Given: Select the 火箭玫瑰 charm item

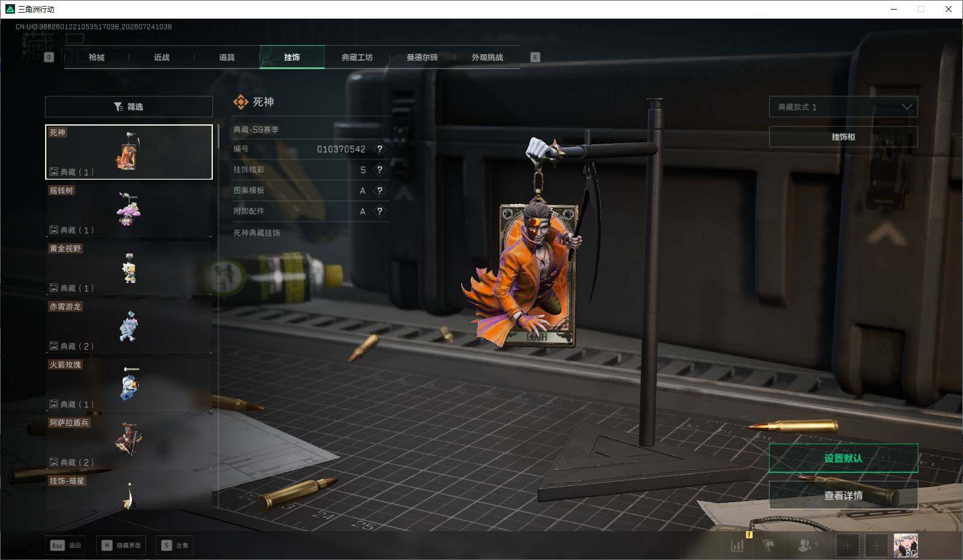Looking at the screenshot, I should [129, 384].
